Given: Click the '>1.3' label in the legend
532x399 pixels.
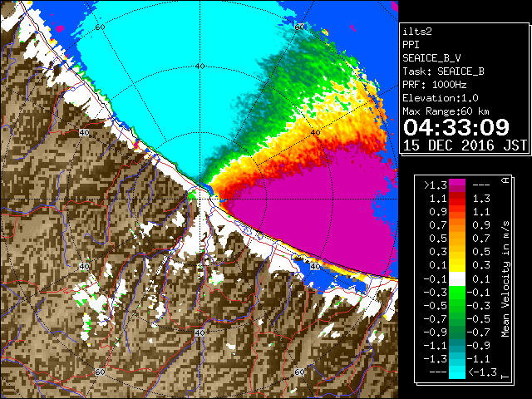Looking at the screenshot, I should coord(436,185).
